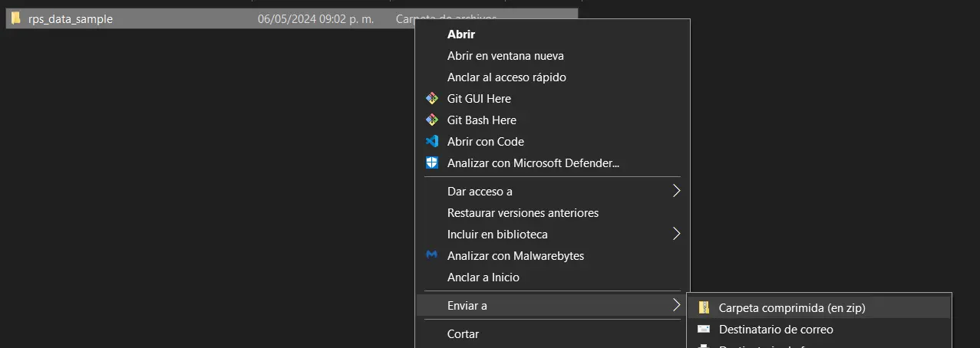Image resolution: width=980 pixels, height=348 pixels.
Task: Expand the Enviar a submenu arrow
Action: (676, 306)
